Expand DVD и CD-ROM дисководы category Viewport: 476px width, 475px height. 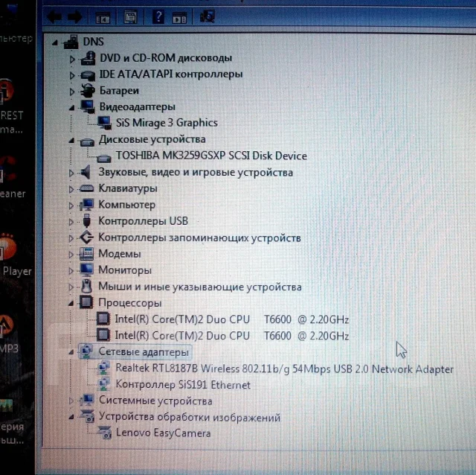coord(72,59)
